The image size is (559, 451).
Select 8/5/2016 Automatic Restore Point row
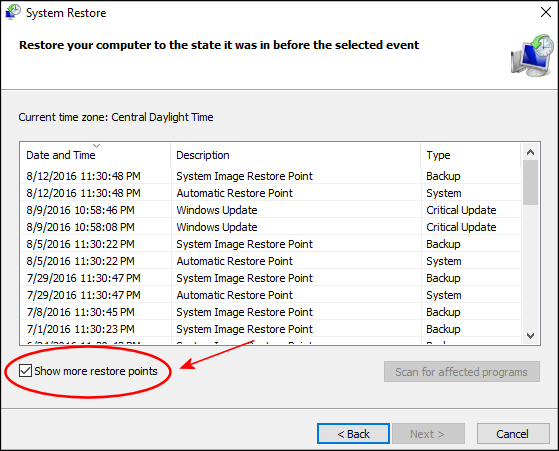tap(271, 261)
